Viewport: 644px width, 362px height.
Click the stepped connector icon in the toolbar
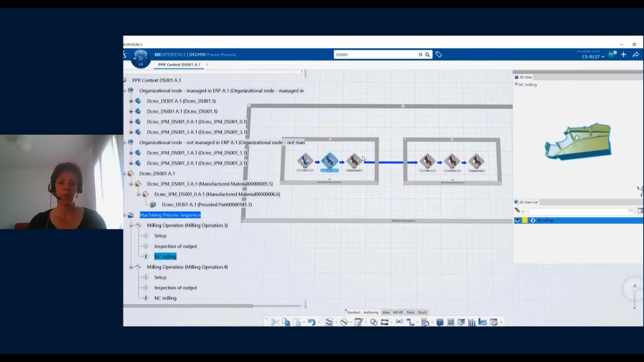[x=411, y=322]
